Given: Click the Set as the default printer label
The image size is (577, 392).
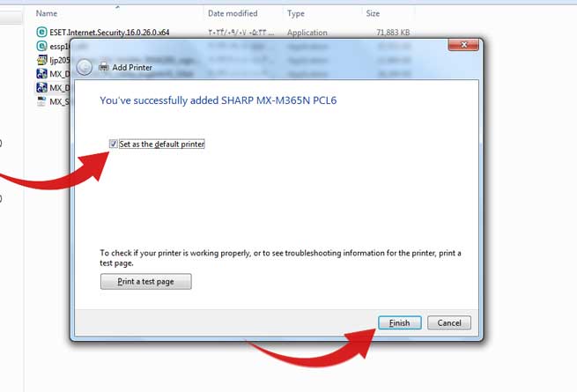Looking at the screenshot, I should click(162, 144).
